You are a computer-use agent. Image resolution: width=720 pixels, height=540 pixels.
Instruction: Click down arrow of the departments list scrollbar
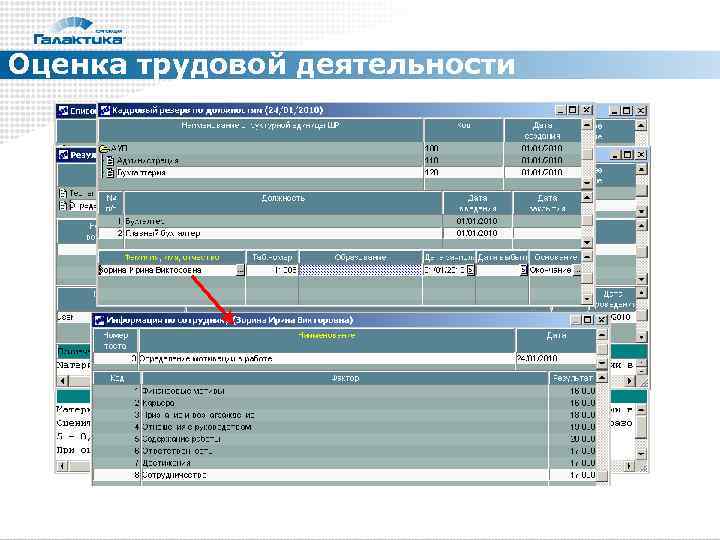[587, 183]
